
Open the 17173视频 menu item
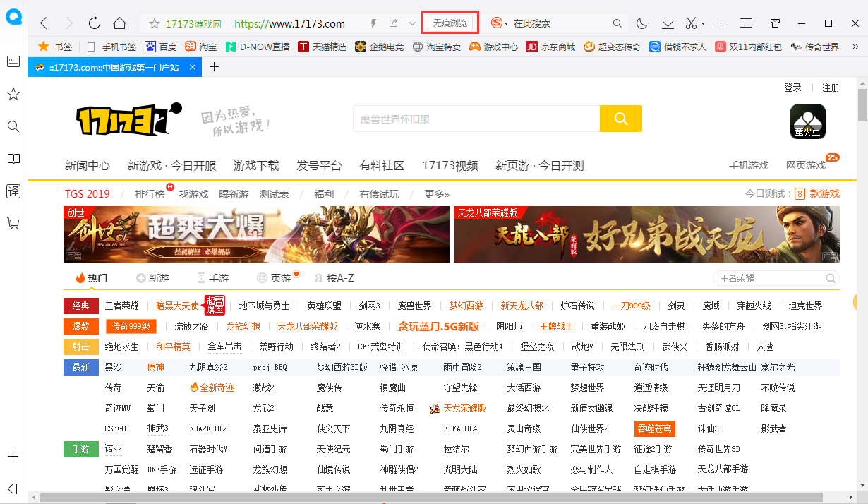click(452, 166)
